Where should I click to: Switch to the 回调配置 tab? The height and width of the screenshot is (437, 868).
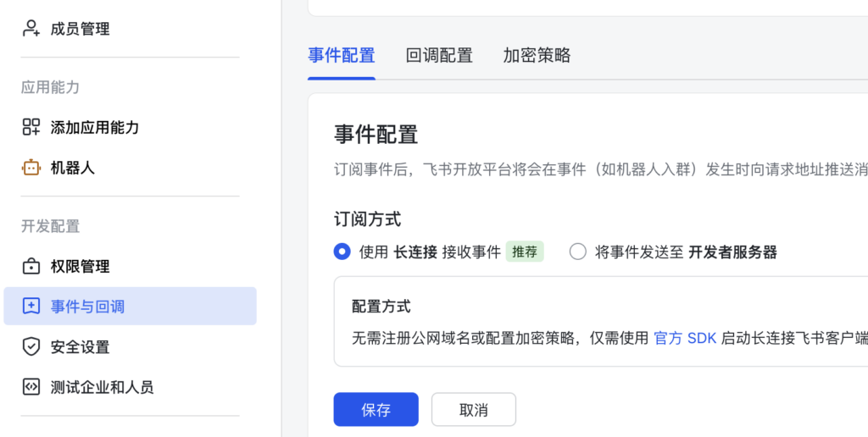coord(439,56)
